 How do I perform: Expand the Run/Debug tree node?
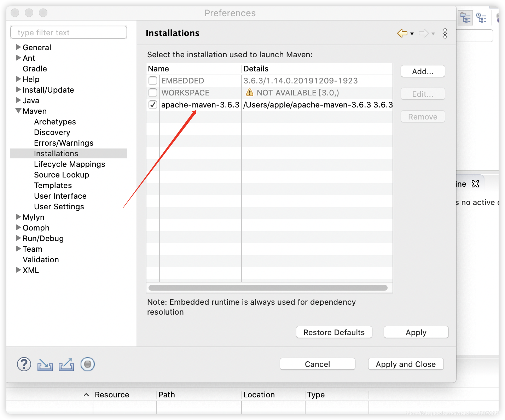pyautogui.click(x=18, y=238)
